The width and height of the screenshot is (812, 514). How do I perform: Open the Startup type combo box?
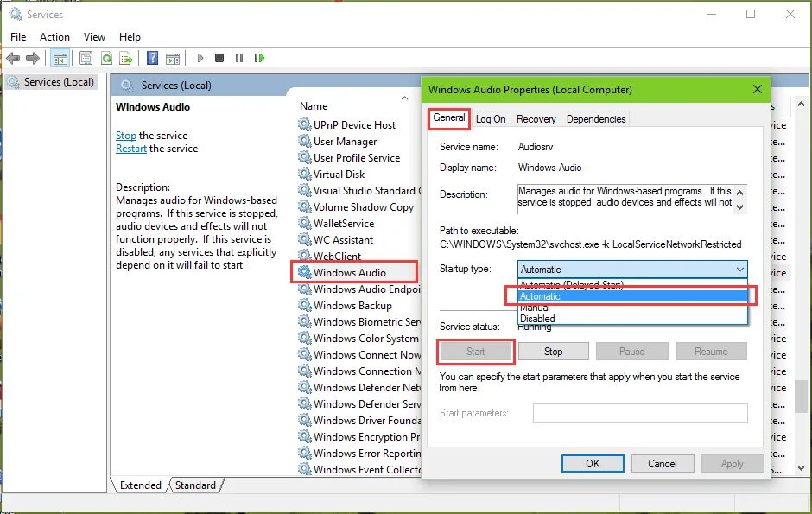tap(632, 270)
